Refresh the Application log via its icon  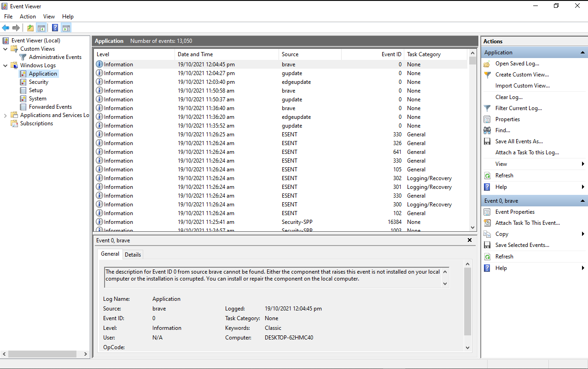point(488,175)
